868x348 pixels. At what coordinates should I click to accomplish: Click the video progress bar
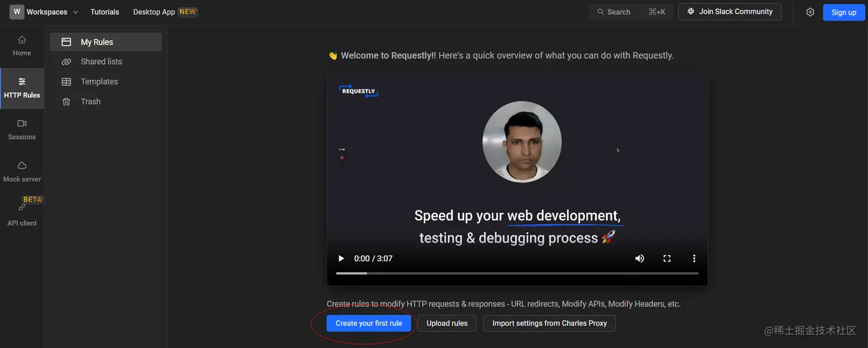tap(517, 273)
